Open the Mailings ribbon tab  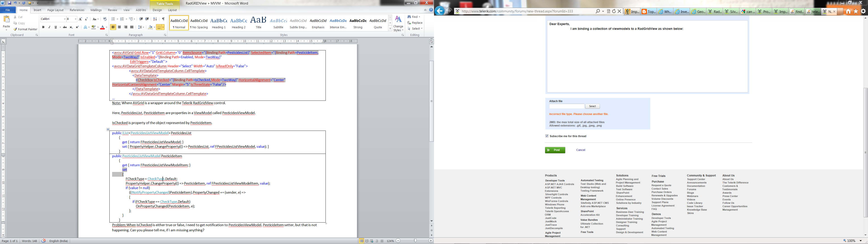(x=96, y=10)
